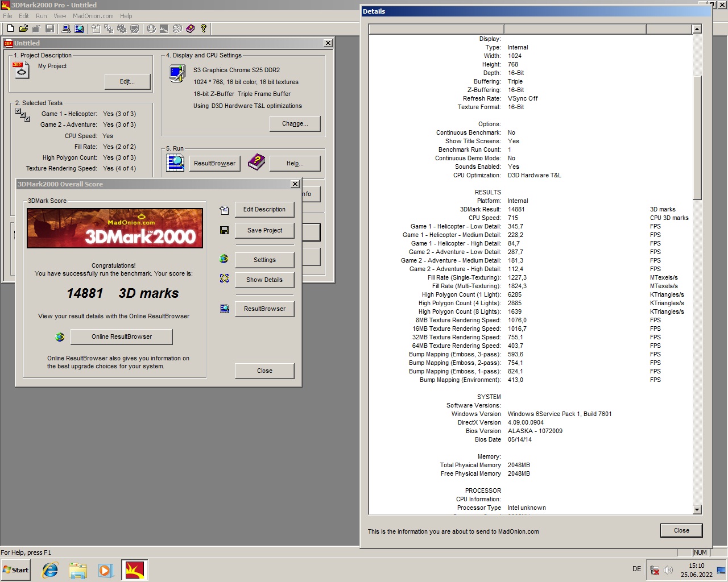Click the Change... display settings button

click(295, 123)
